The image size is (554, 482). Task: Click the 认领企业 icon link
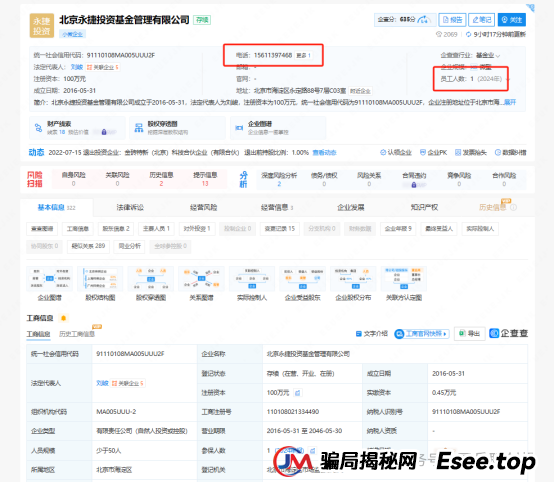[396, 153]
